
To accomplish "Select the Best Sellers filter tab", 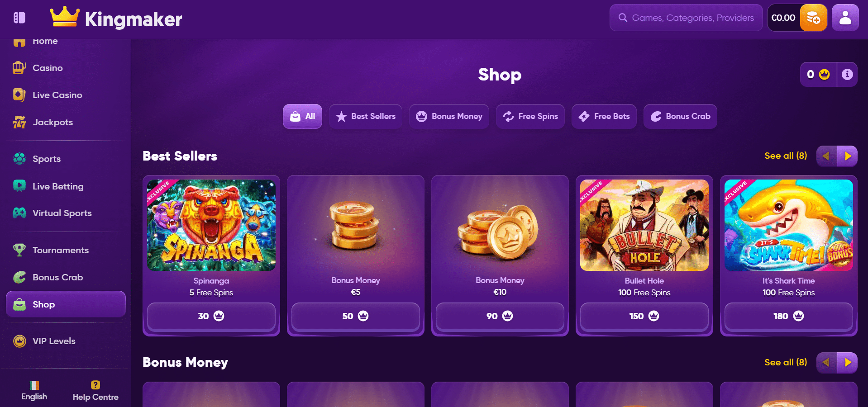I will pos(366,116).
